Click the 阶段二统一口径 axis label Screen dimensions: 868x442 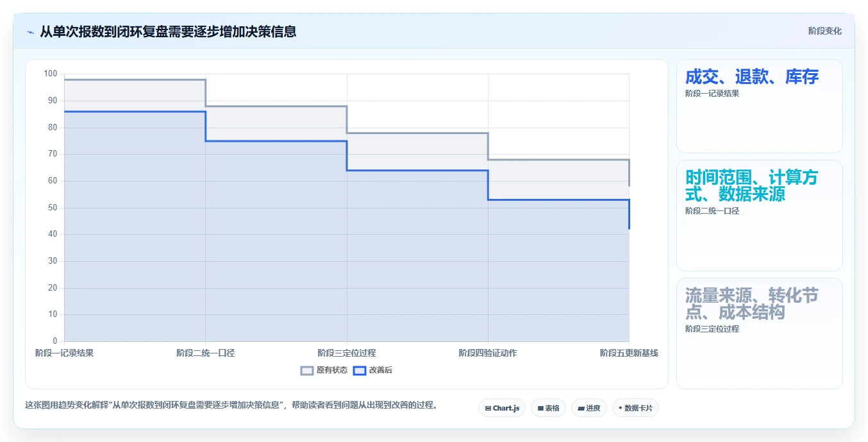point(206,353)
